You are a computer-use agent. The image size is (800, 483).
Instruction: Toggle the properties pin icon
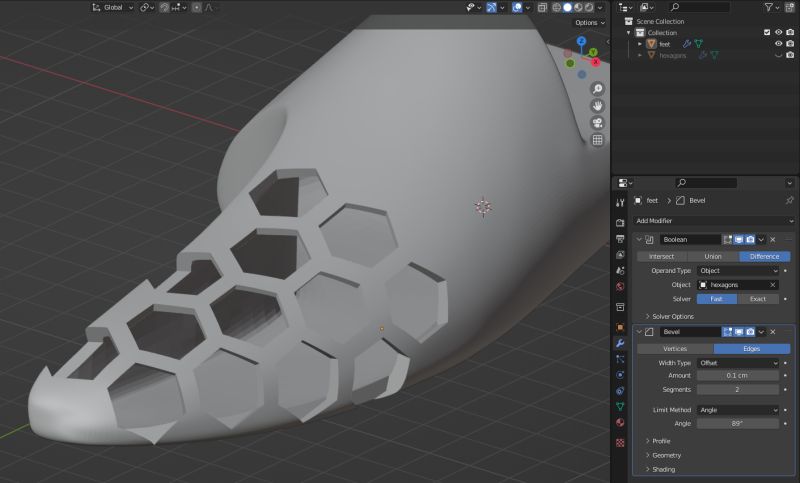click(790, 200)
